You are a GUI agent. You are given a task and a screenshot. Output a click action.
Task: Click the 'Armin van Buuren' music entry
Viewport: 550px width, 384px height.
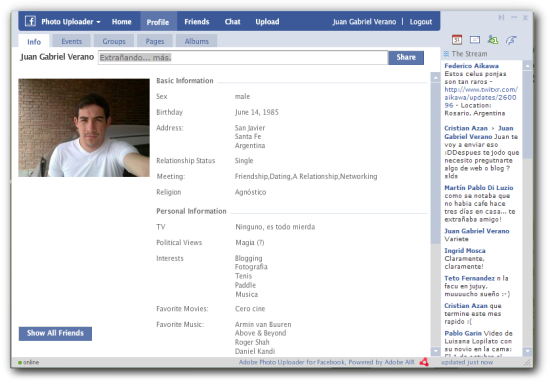pos(263,324)
